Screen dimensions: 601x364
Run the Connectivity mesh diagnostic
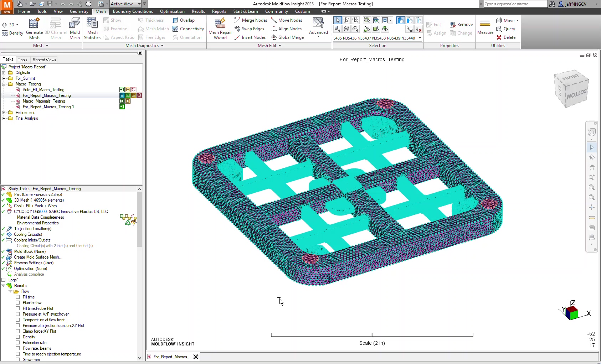pyautogui.click(x=188, y=29)
